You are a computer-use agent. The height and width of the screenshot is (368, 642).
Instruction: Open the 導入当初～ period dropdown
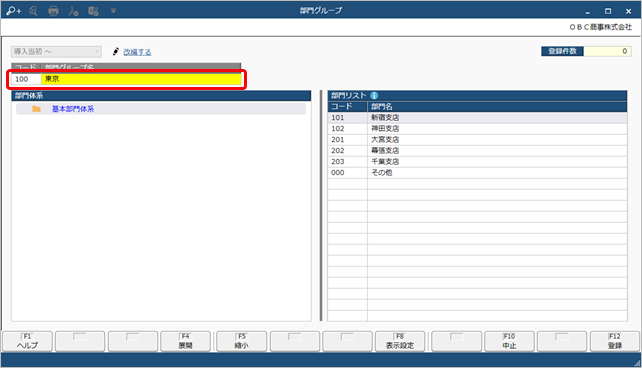pyautogui.click(x=57, y=52)
